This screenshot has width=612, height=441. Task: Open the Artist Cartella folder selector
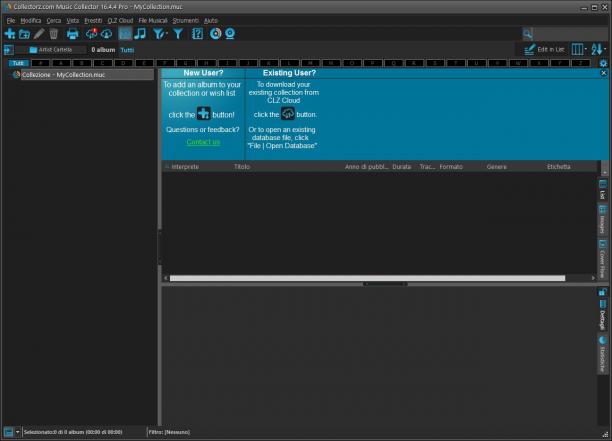(51, 50)
